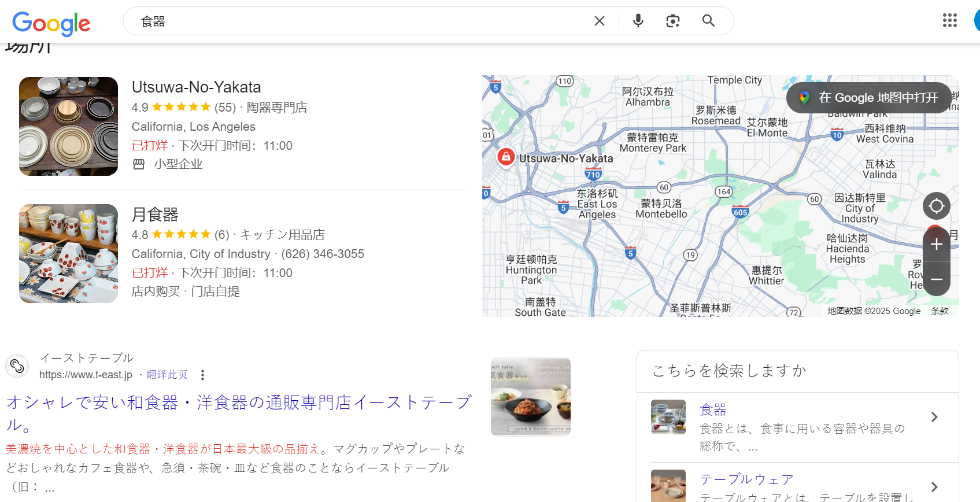This screenshot has height=502, width=980.
Task: Expand テーブルウェア suggestion chevron
Action: pos(934,487)
